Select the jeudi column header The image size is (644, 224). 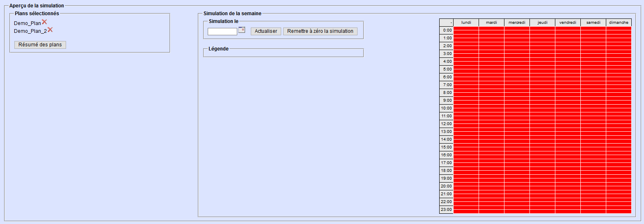[543, 23]
